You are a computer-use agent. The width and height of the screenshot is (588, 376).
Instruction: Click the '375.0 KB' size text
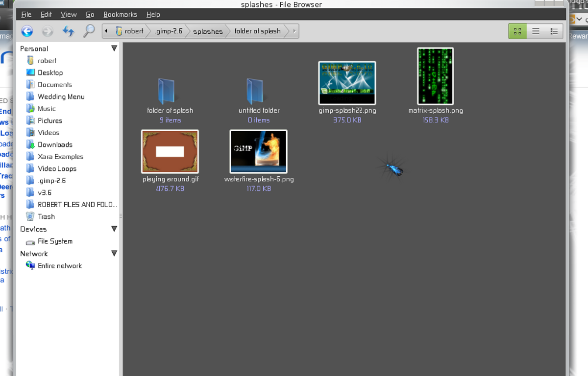[x=347, y=120]
